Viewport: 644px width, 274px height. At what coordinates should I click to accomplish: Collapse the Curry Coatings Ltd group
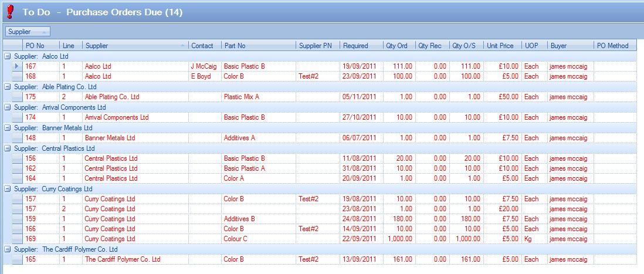[8, 189]
